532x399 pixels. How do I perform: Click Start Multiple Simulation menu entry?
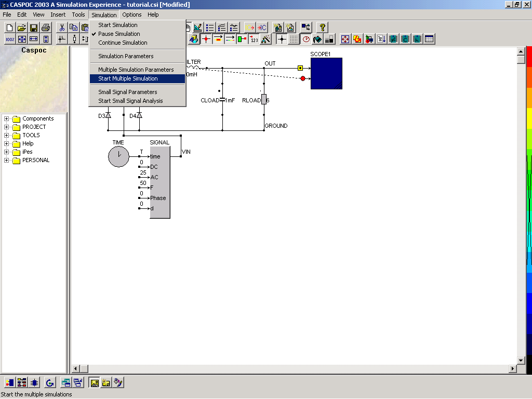click(x=137, y=78)
